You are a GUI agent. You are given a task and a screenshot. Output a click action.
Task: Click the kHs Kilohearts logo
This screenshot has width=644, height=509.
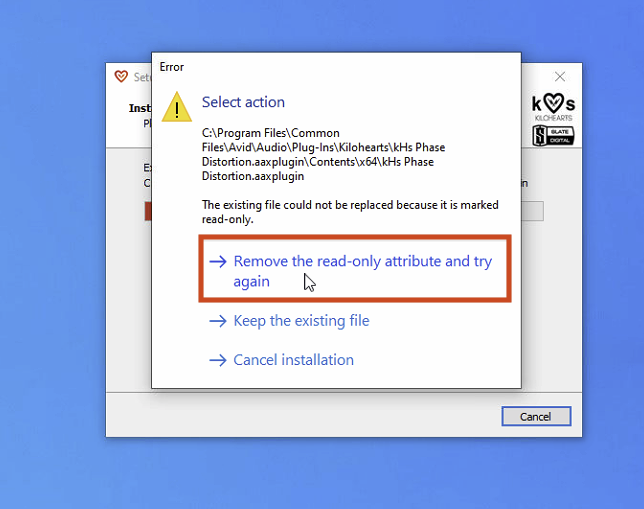(553, 107)
